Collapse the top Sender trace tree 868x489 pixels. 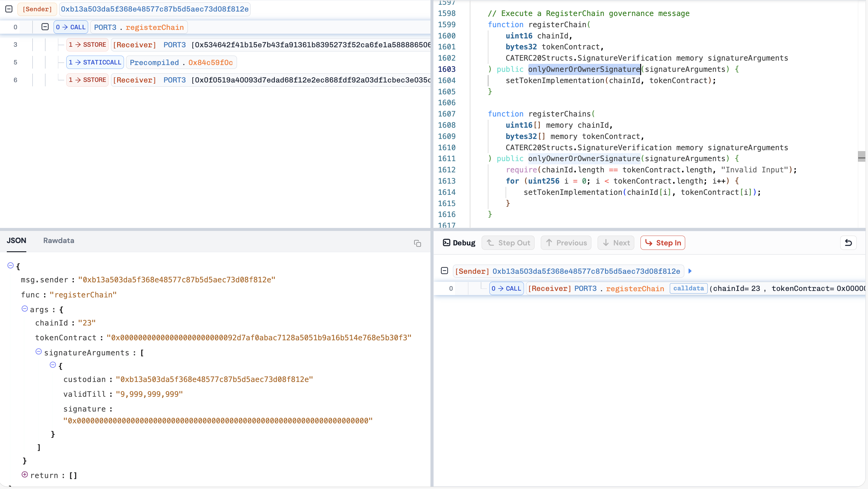(x=9, y=9)
